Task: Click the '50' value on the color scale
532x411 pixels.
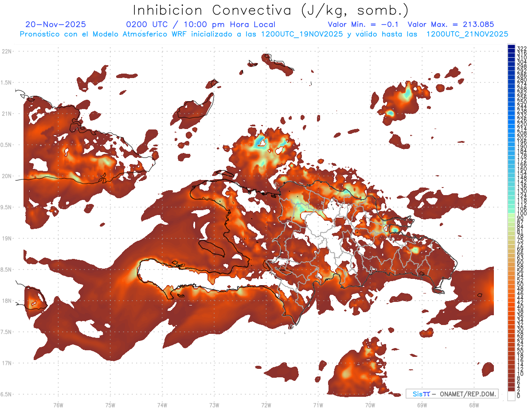Action: 520,285
